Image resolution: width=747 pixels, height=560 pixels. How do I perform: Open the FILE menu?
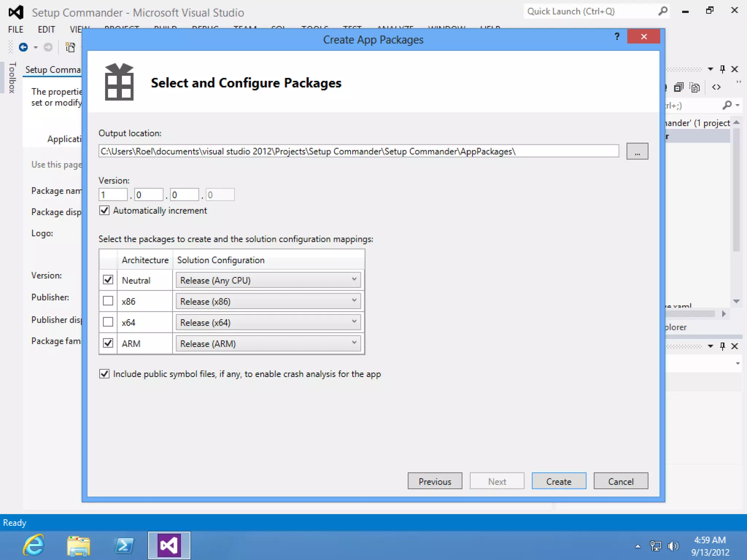(x=16, y=30)
